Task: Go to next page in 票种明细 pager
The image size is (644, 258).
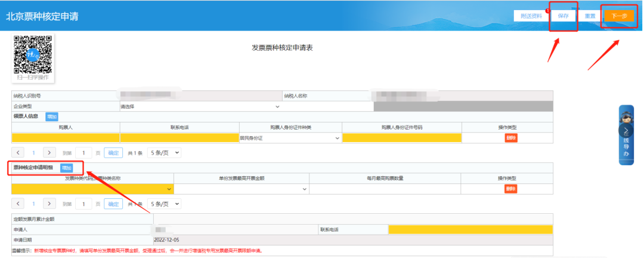Action: [49, 204]
